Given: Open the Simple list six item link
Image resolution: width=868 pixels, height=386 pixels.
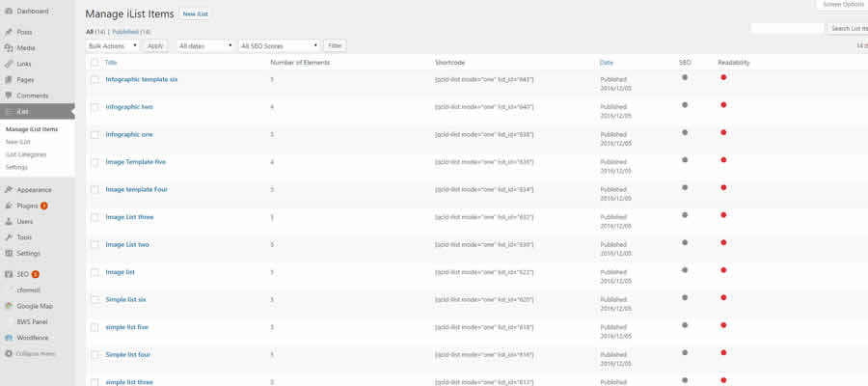Looking at the screenshot, I should pyautogui.click(x=125, y=300).
